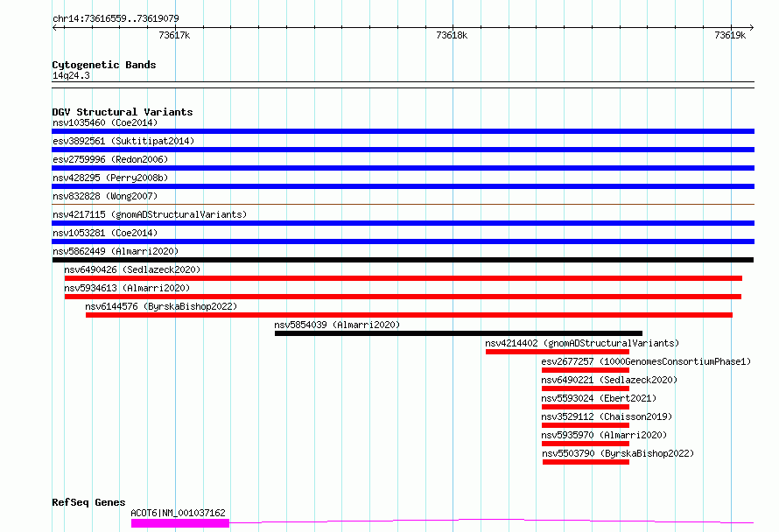Click the red bar under nsv5935970

[586, 444]
